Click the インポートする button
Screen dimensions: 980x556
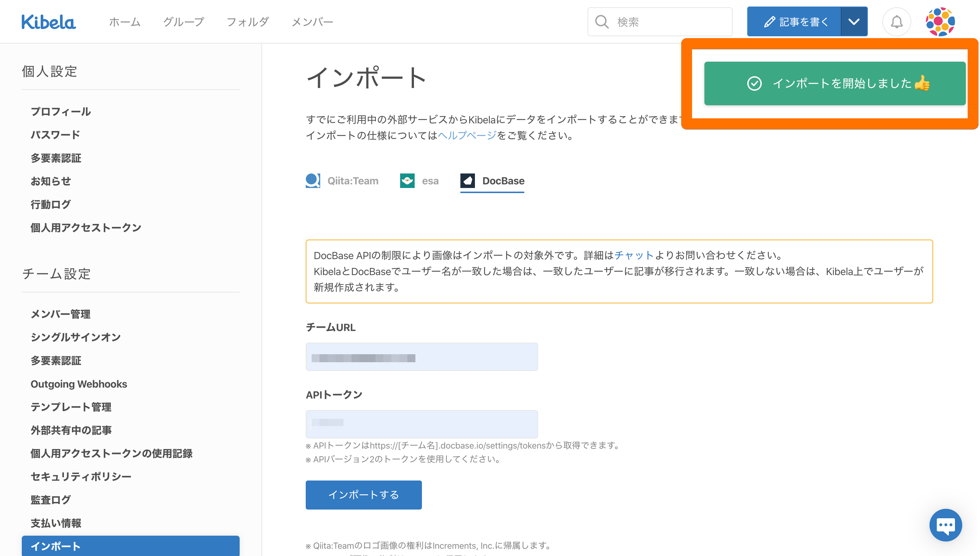(363, 495)
